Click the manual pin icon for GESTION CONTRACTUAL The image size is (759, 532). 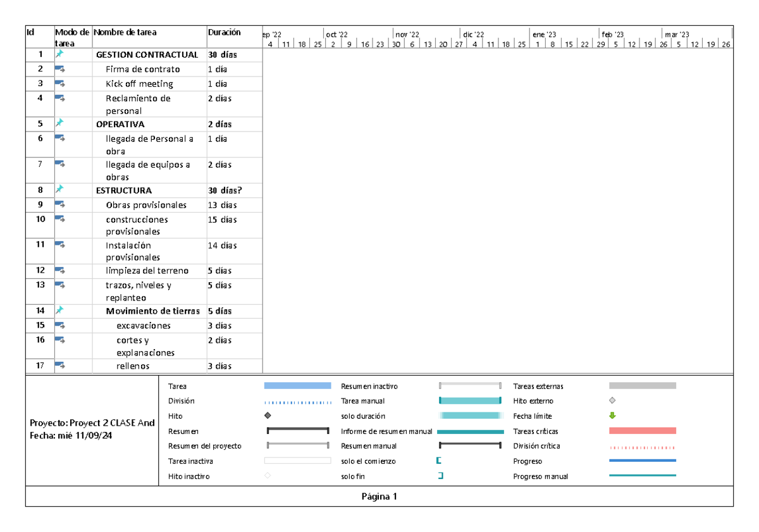(x=59, y=54)
